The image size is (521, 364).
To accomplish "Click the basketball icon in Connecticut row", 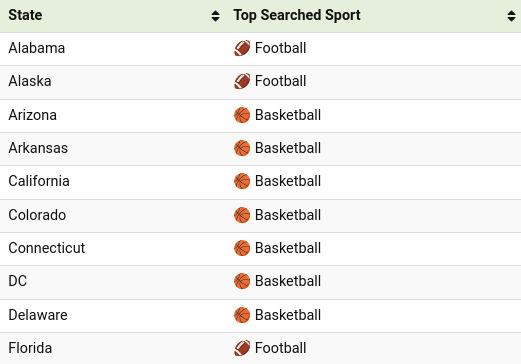I will tap(242, 248).
